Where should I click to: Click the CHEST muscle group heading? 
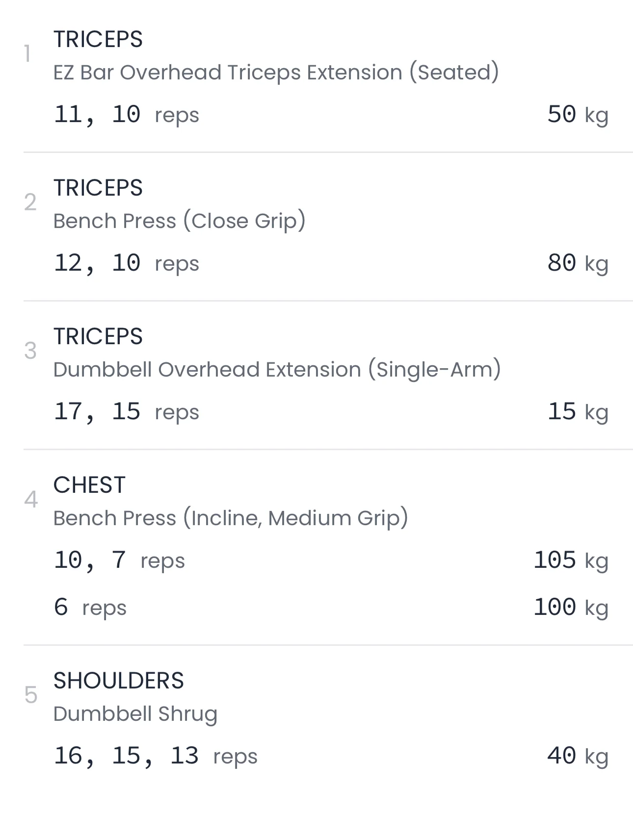click(89, 485)
